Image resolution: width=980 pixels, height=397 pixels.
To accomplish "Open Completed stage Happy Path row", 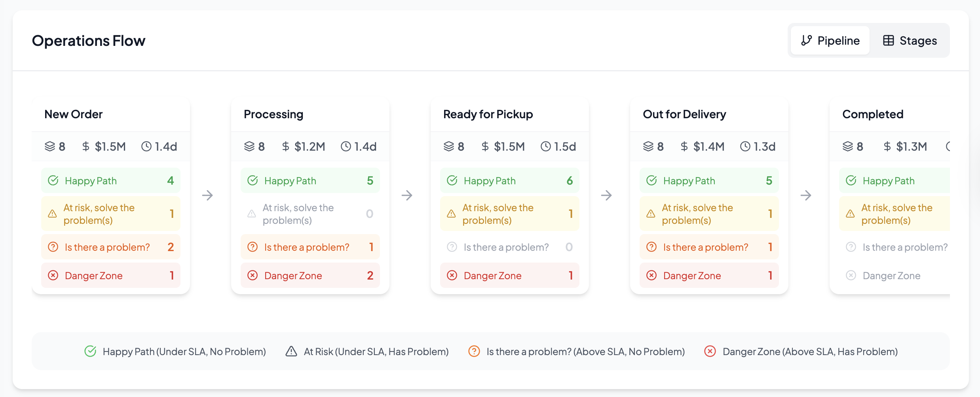I will coord(895,181).
